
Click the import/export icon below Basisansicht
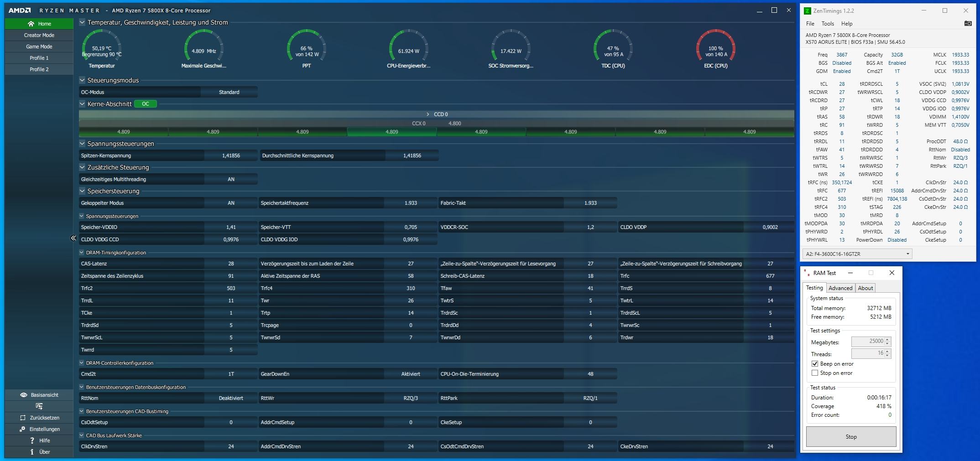[x=39, y=406]
